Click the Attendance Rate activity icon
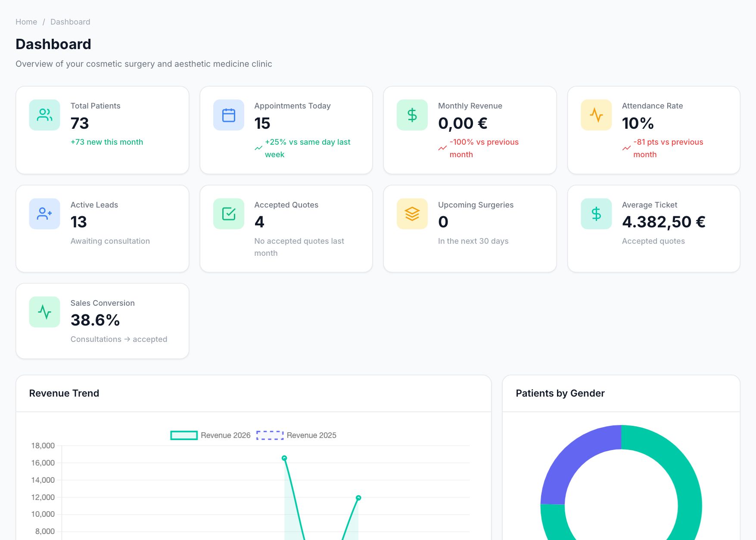756x540 pixels. coord(596,115)
